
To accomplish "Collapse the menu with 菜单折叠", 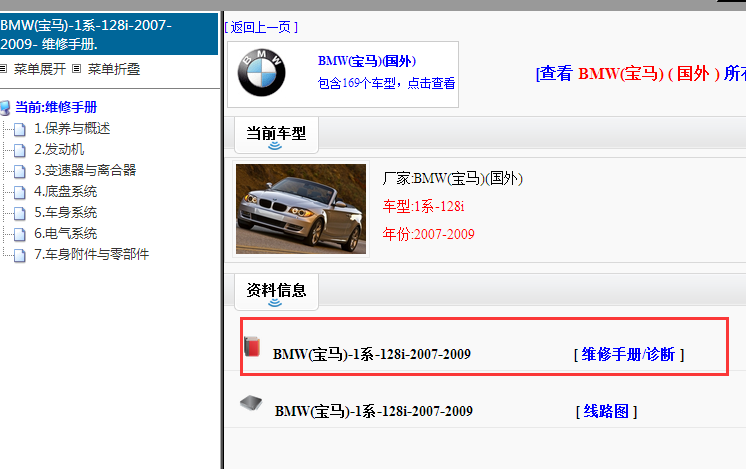I will click(x=114, y=69).
